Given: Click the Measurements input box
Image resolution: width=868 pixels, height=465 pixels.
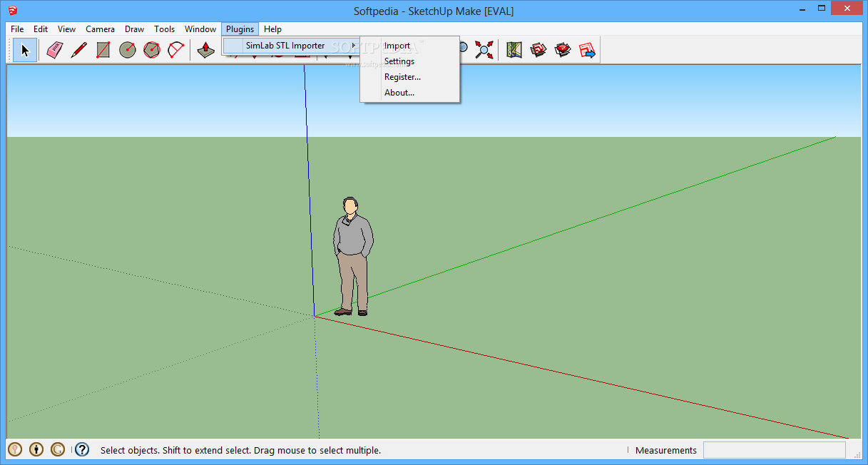Looking at the screenshot, I should (775, 450).
